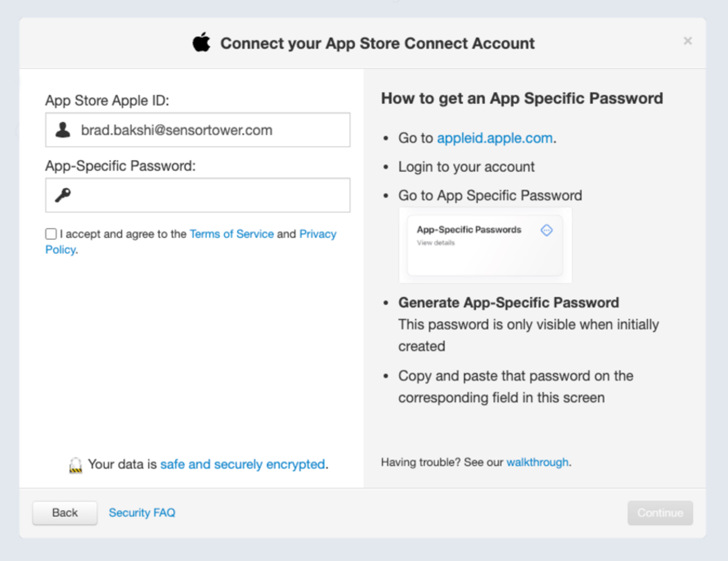Screen dimensions: 728x561
Task: Open the walkthrough help link
Action: coord(537,462)
